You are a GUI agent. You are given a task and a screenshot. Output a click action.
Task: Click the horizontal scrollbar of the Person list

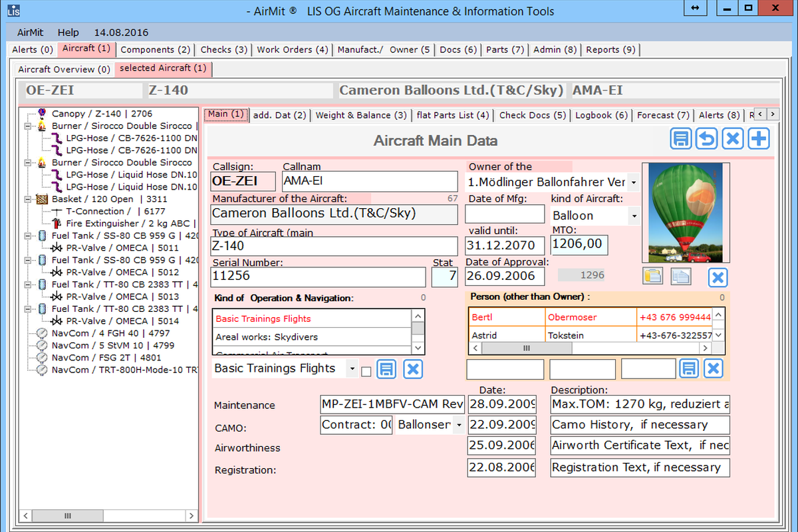tap(591, 348)
